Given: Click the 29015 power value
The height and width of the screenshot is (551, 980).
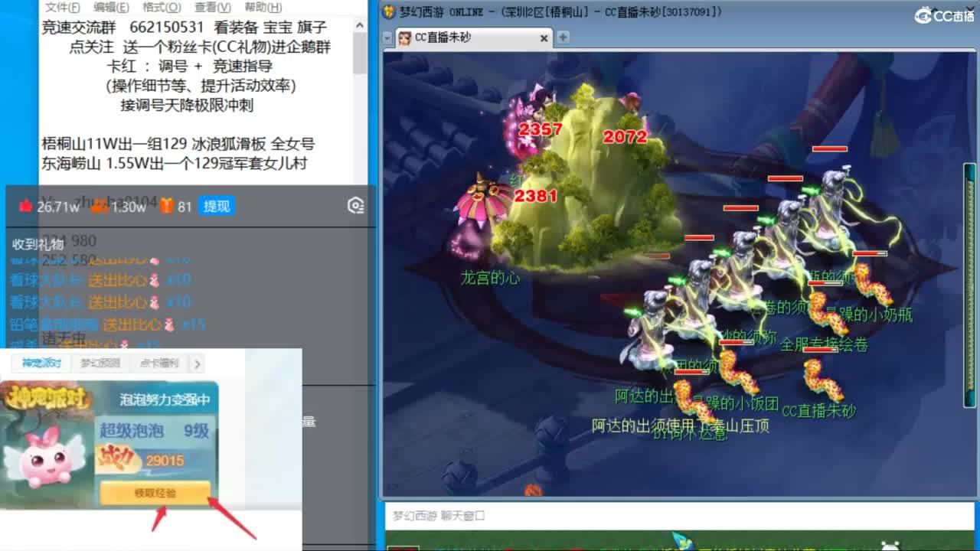Looking at the screenshot, I should pos(165,460).
